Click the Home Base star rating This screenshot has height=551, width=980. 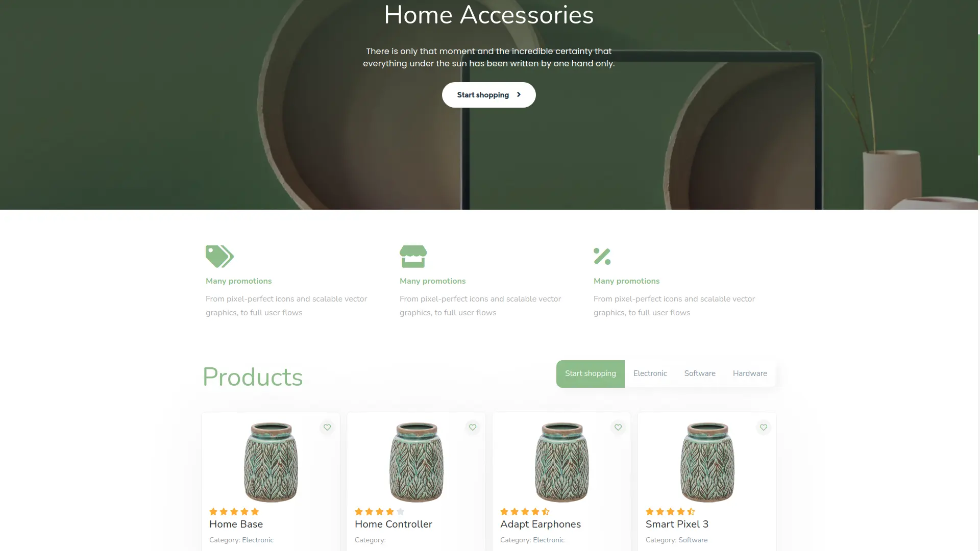234,512
